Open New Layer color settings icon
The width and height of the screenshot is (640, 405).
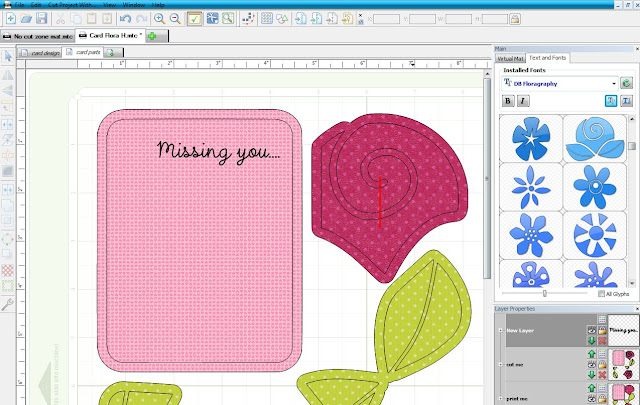(x=602, y=319)
